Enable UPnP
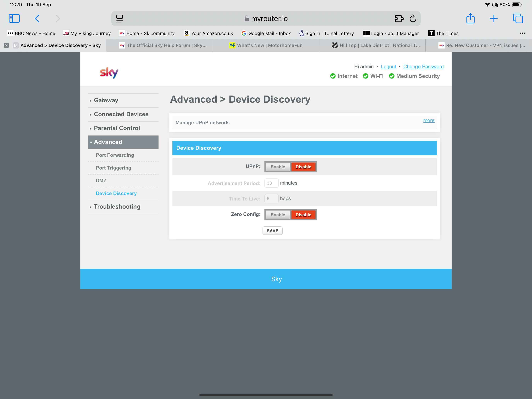 click(278, 167)
